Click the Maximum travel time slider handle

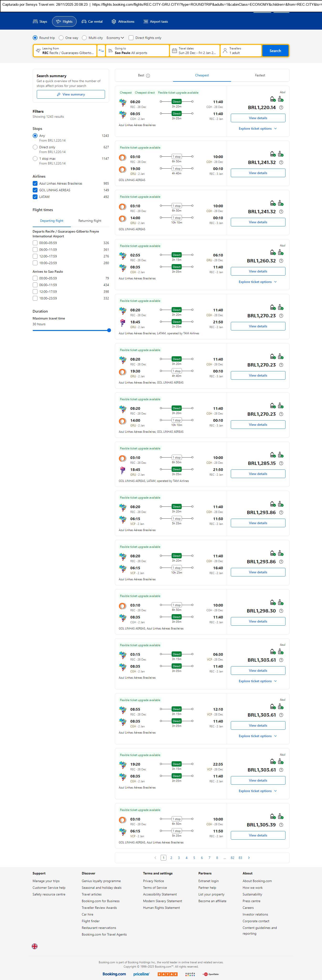(109, 330)
